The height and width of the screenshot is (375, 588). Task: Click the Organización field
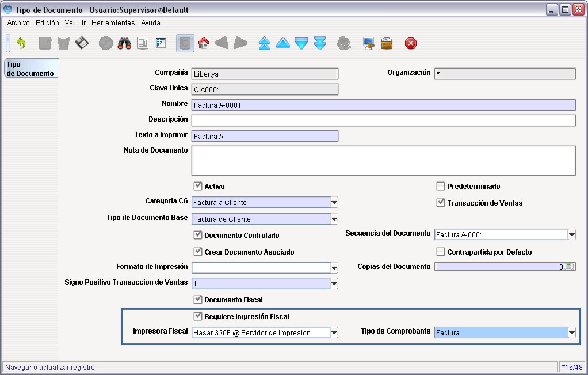pos(505,74)
